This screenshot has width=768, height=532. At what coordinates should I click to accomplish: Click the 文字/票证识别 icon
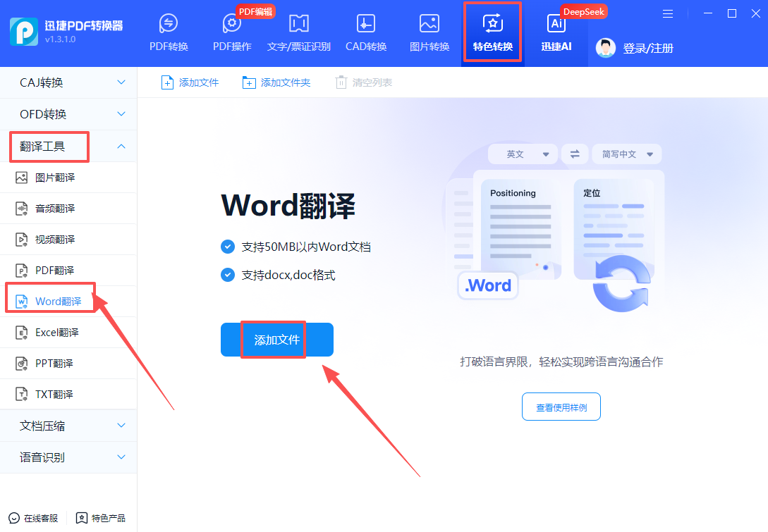298,32
